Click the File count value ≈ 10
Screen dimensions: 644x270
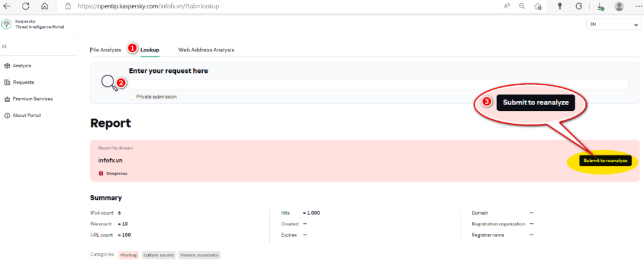pyautogui.click(x=123, y=224)
